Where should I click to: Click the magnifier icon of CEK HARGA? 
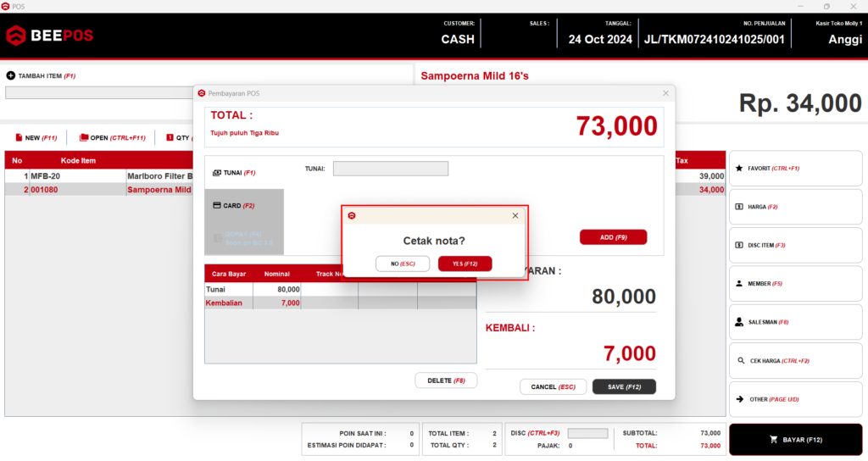coord(741,361)
